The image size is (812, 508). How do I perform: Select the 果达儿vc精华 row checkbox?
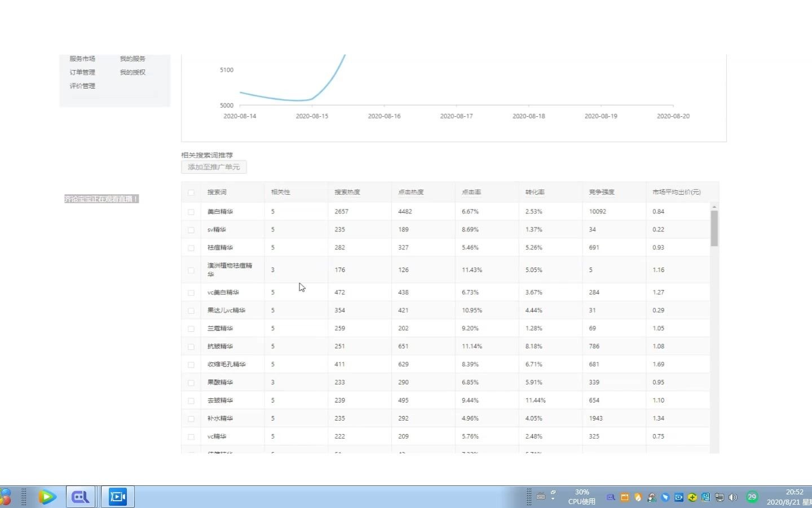[x=191, y=311]
